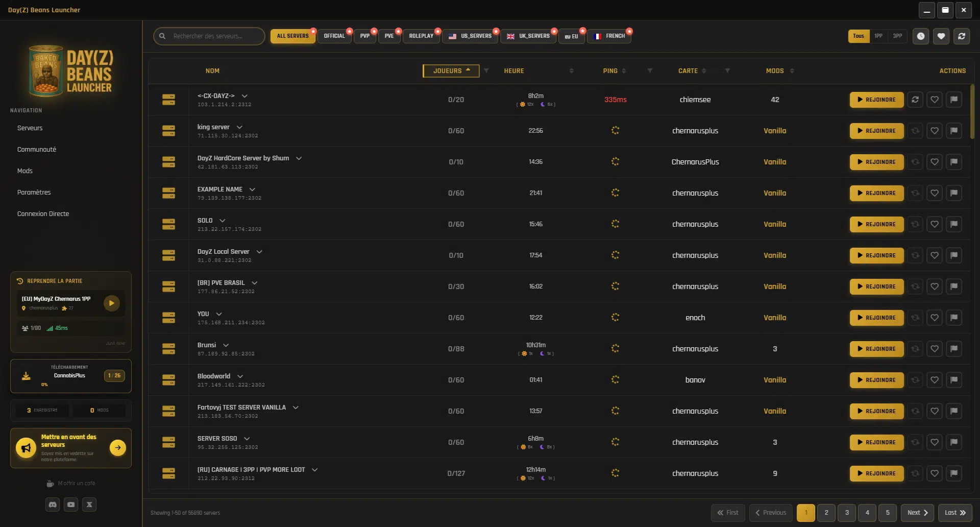
Task: Open the YouTube icon in sidebar
Action: pos(71,505)
